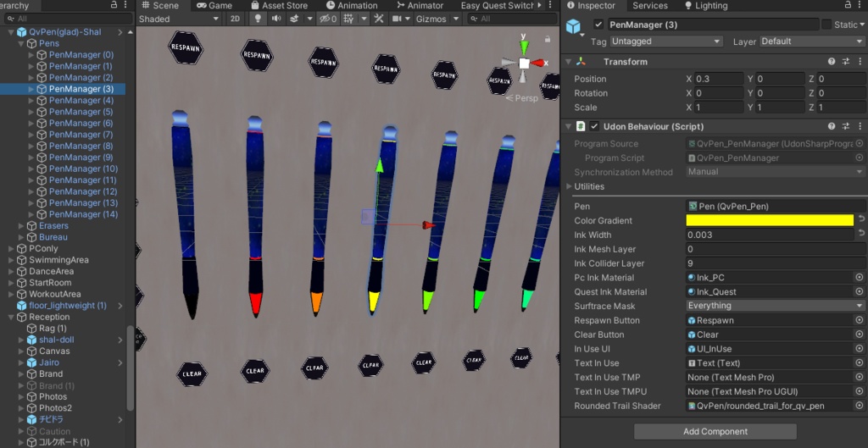868x448 pixels.
Task: Revert Ink Width value icon
Action: point(861,234)
